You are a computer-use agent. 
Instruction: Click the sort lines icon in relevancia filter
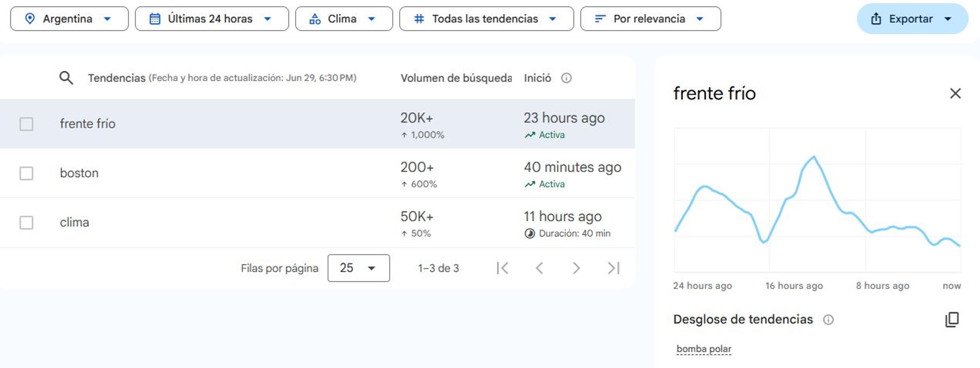pos(600,19)
